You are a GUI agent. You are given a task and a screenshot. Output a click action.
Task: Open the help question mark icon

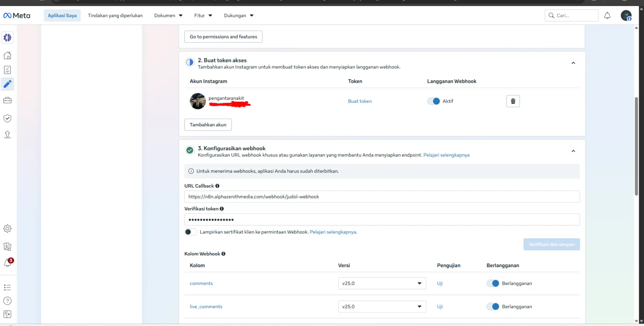[x=7, y=301]
